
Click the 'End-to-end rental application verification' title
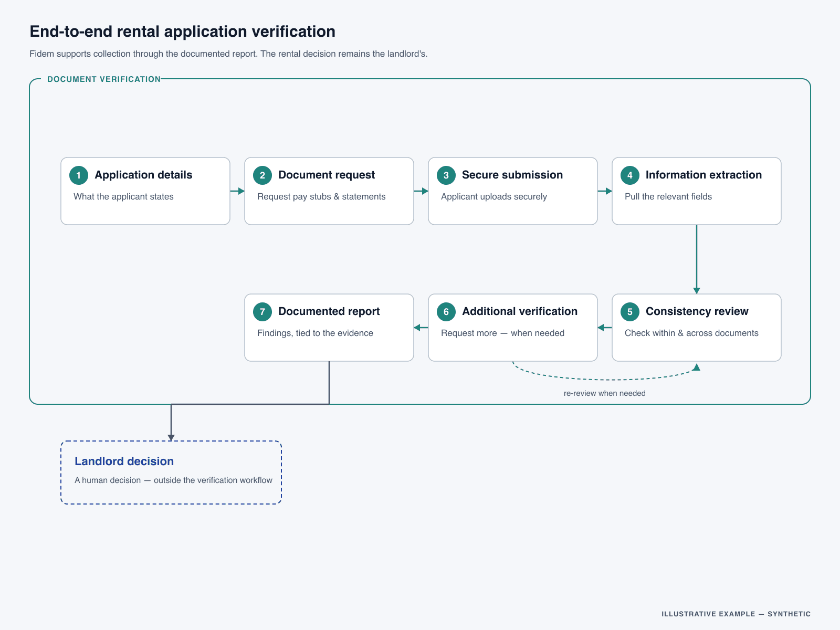[182, 31]
